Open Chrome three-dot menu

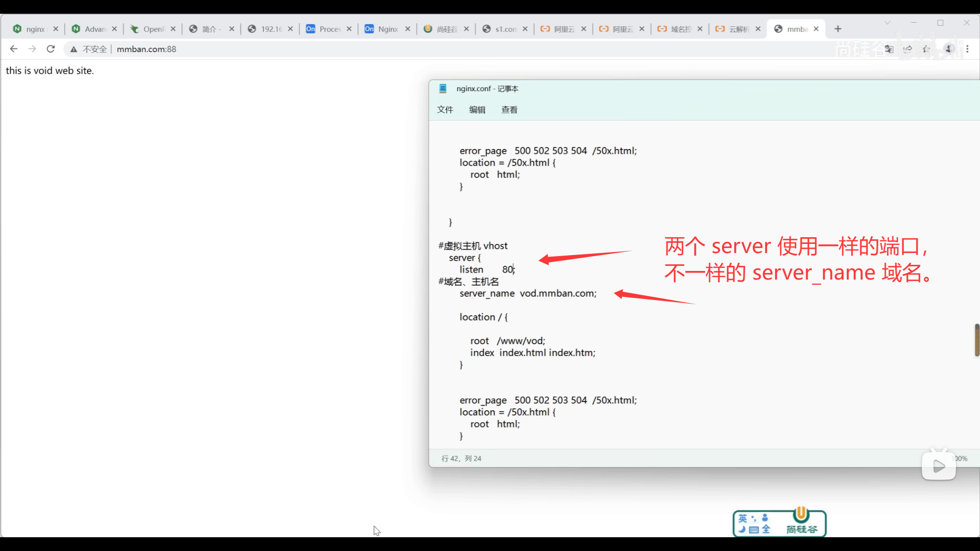click(967, 49)
